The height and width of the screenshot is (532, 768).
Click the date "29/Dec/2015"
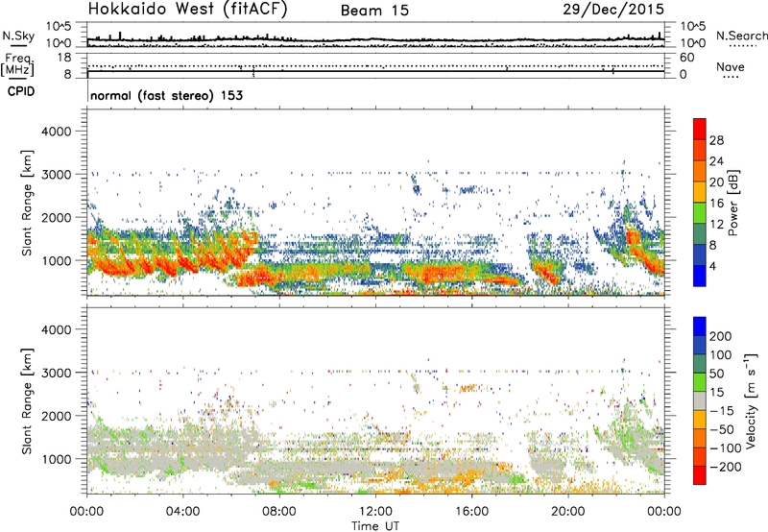(613, 9)
